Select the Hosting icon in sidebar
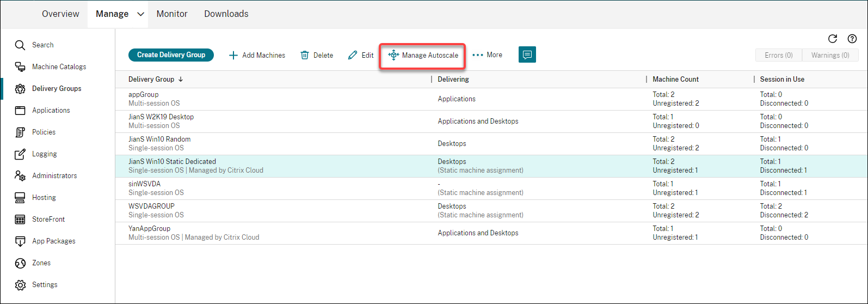Image resolution: width=868 pixels, height=304 pixels. pos(20,198)
